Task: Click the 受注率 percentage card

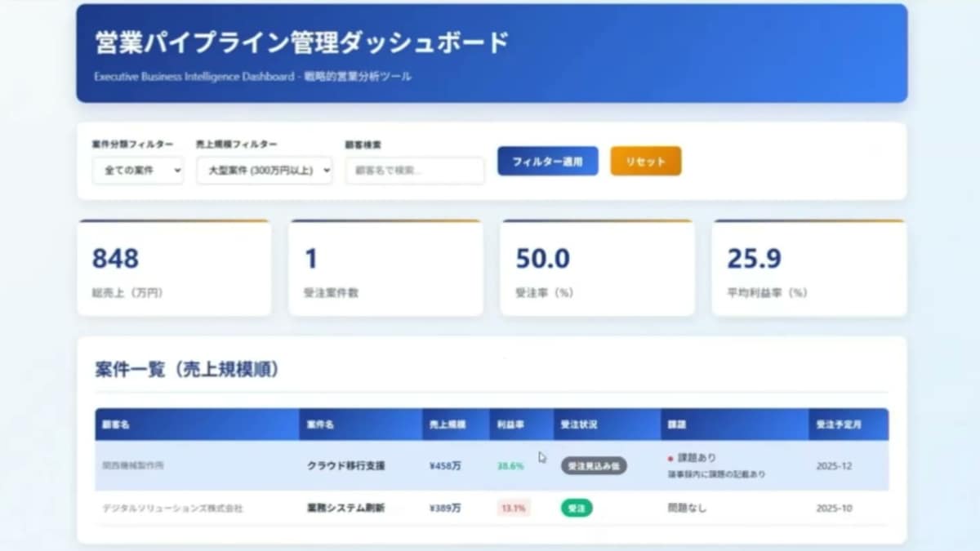Action: (597, 267)
